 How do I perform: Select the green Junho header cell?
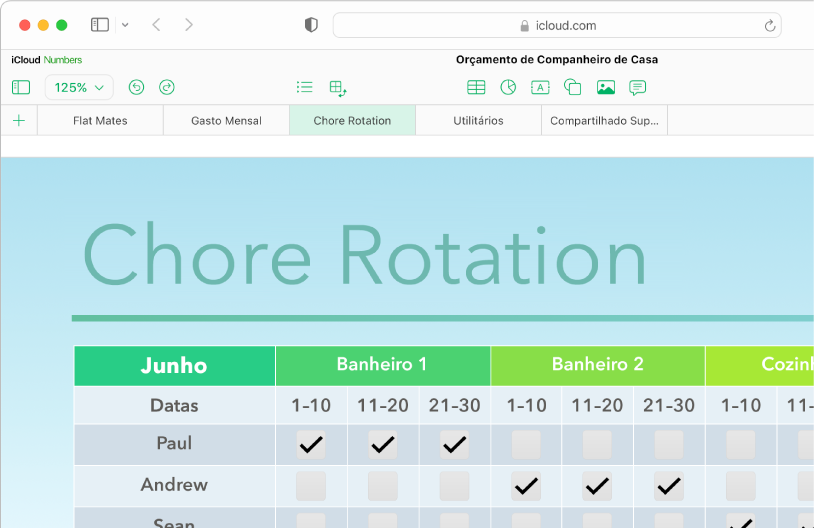174,366
